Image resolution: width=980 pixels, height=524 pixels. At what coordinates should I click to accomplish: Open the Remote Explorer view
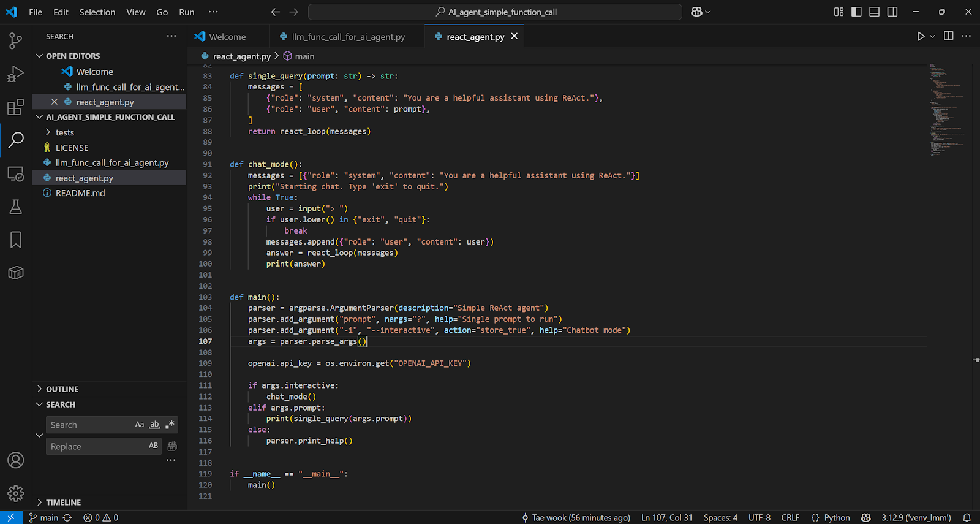(16, 173)
